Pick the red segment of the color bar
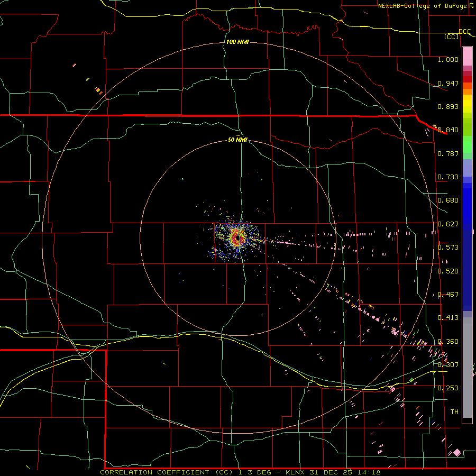Screen dimensions: 476x476 [x=467, y=79]
